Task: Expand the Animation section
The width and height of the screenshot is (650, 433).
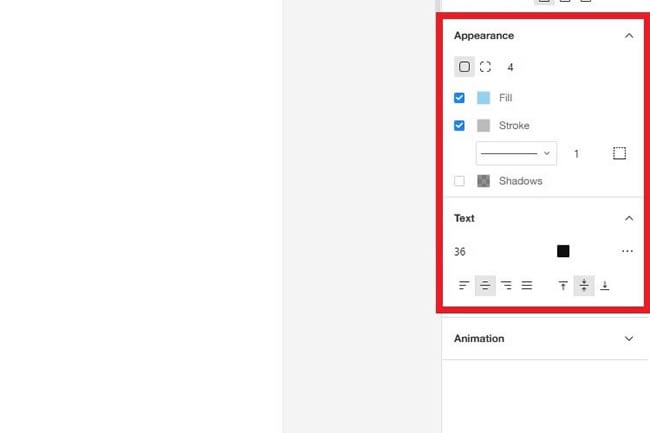Action: click(x=629, y=339)
